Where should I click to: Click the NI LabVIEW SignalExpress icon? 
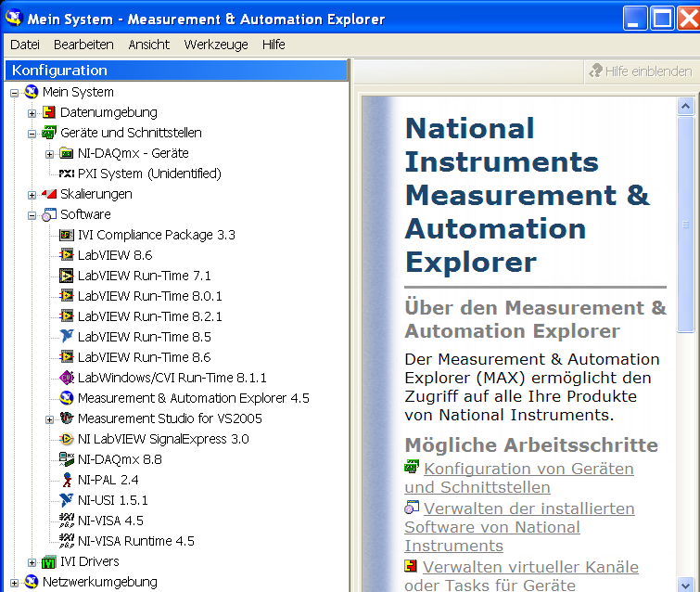point(67,439)
